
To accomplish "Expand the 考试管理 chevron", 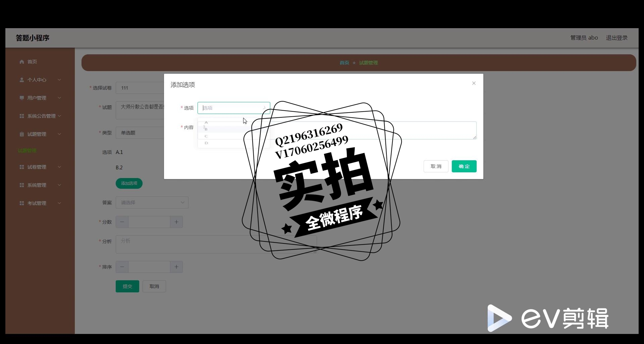I will tap(59, 203).
